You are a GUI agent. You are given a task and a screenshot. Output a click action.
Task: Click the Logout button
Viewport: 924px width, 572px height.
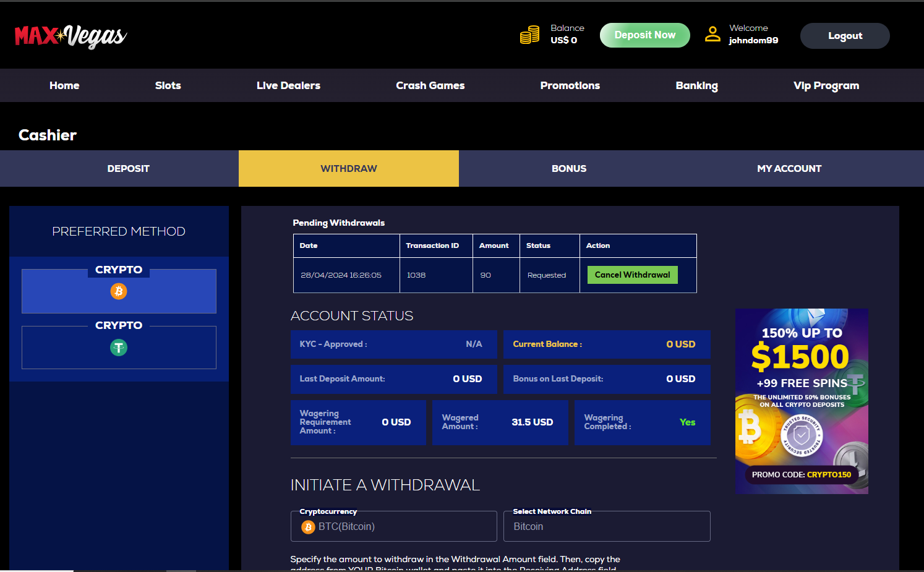(x=845, y=36)
